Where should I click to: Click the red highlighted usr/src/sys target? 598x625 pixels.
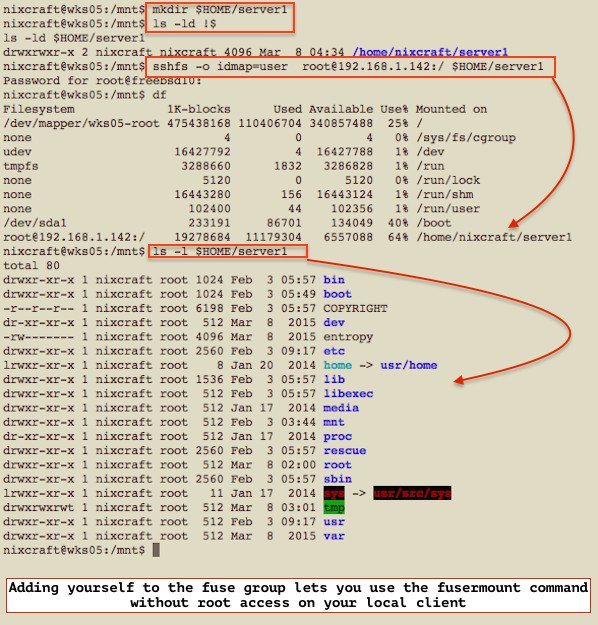(412, 493)
